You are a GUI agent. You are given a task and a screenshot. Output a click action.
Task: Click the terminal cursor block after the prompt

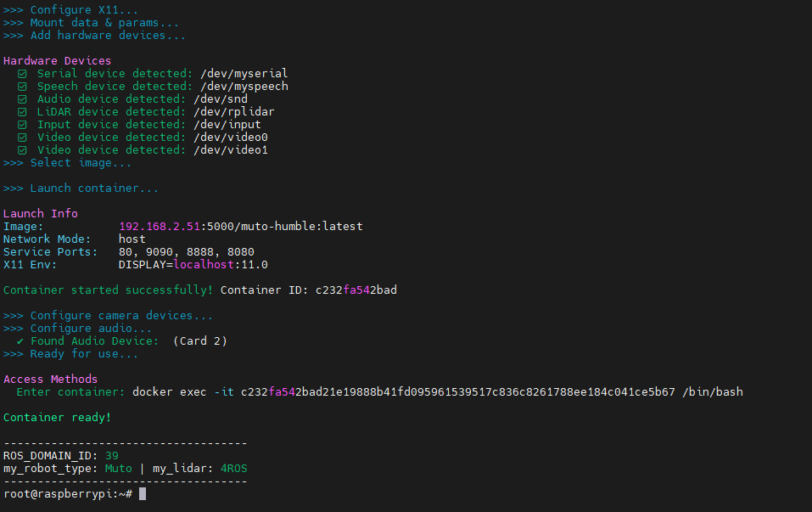(143, 494)
